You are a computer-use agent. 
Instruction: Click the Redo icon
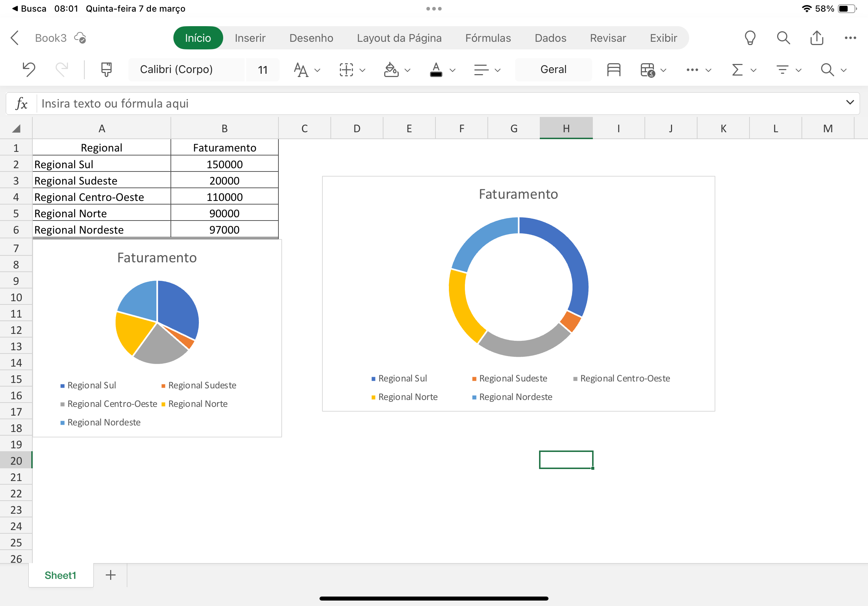[62, 69]
